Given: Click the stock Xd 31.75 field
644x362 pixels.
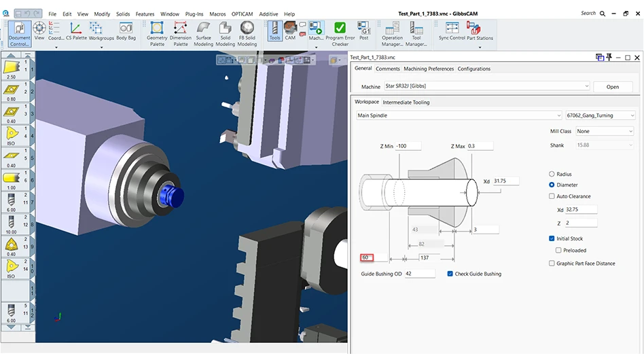Looking at the screenshot, I should tap(506, 181).
